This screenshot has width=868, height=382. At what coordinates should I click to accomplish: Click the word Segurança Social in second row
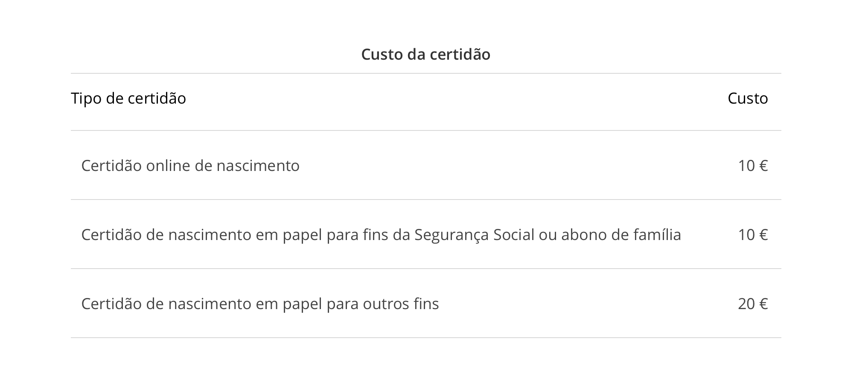click(x=474, y=235)
